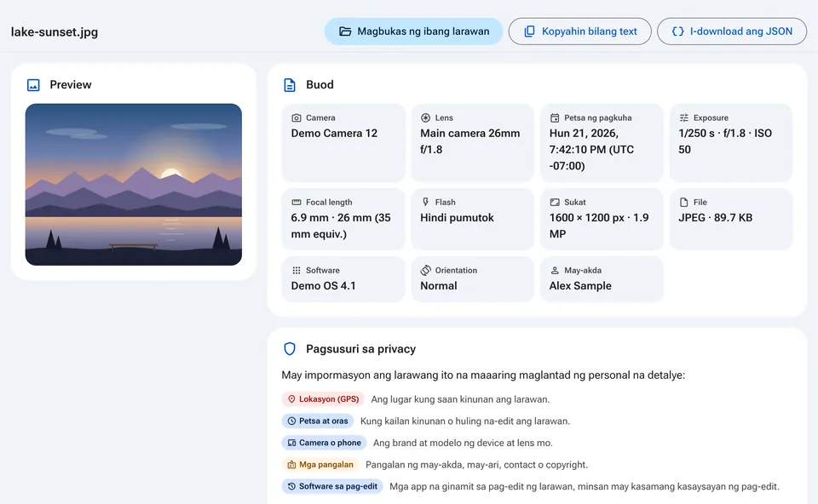Click the Focal length ruler icon
Image resolution: width=818 pixels, height=504 pixels.
click(x=297, y=203)
